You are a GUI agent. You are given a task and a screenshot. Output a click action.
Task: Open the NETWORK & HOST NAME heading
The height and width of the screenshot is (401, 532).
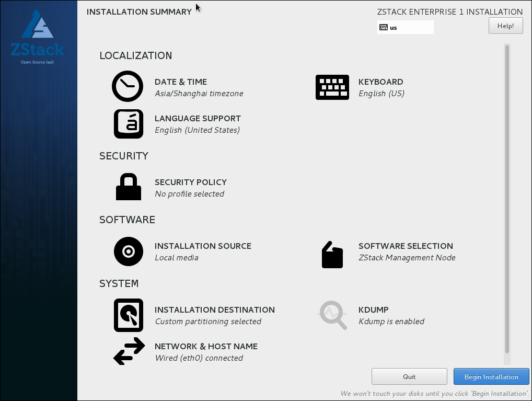pyautogui.click(x=206, y=346)
